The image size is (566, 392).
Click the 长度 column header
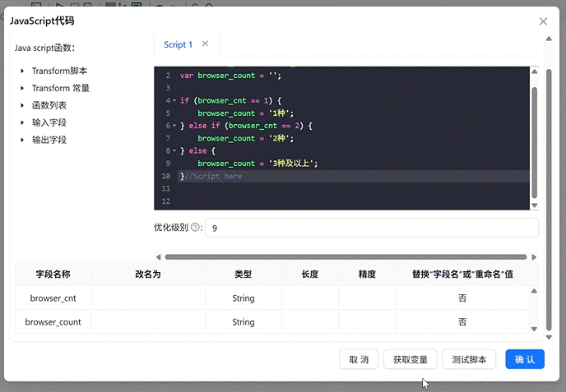pos(309,274)
